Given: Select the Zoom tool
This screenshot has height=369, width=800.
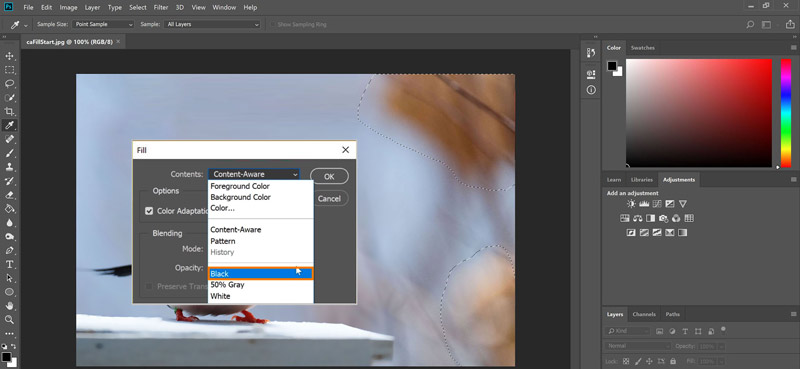Looking at the screenshot, I should [9, 319].
